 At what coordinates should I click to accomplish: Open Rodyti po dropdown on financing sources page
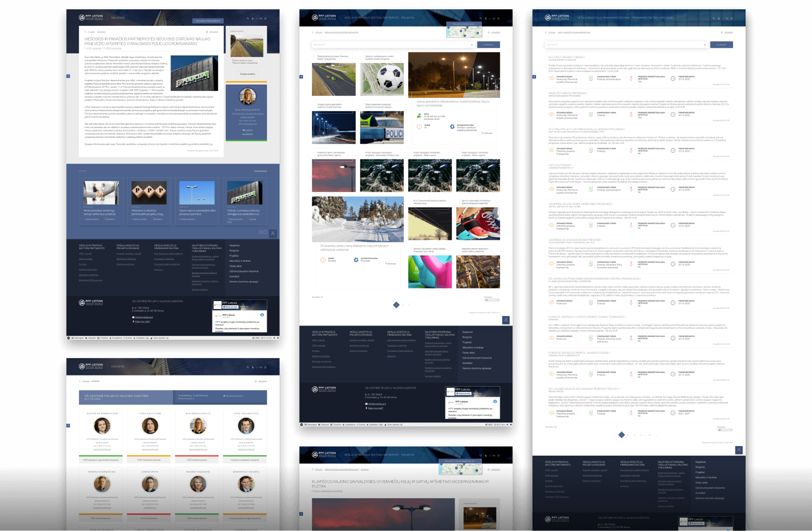point(725,430)
